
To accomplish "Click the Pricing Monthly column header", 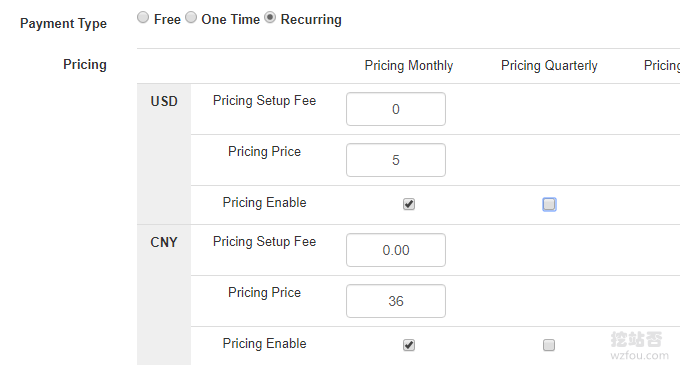I will click(409, 65).
